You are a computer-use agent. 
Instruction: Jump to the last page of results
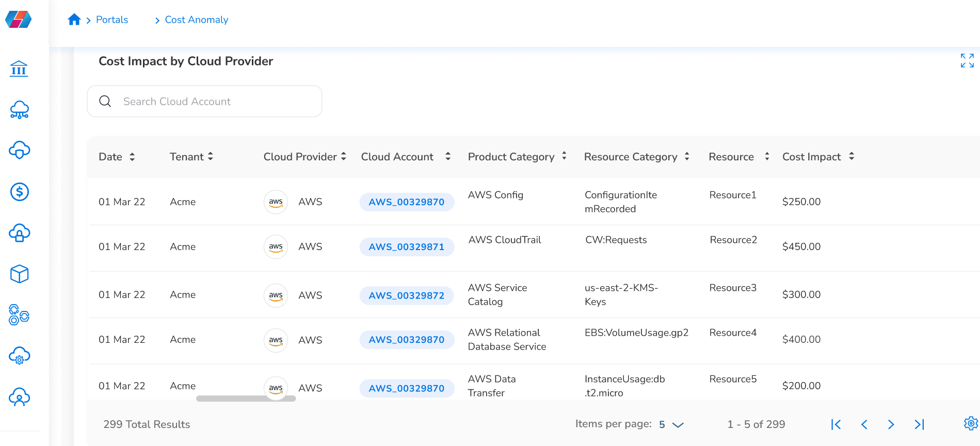(x=919, y=424)
